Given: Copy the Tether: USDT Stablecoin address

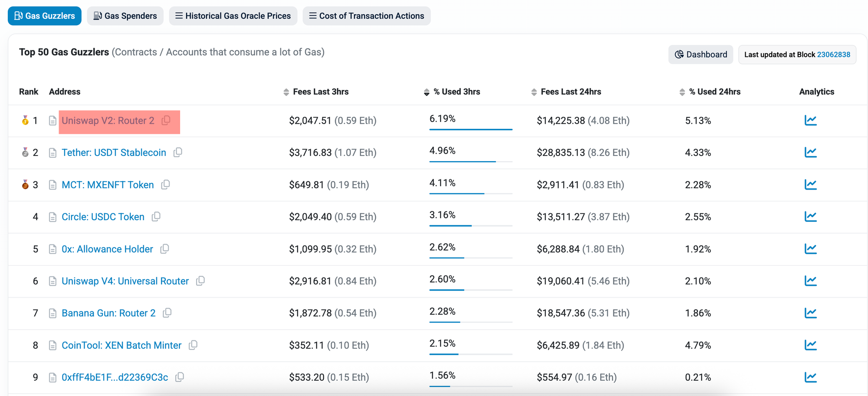Looking at the screenshot, I should [178, 152].
